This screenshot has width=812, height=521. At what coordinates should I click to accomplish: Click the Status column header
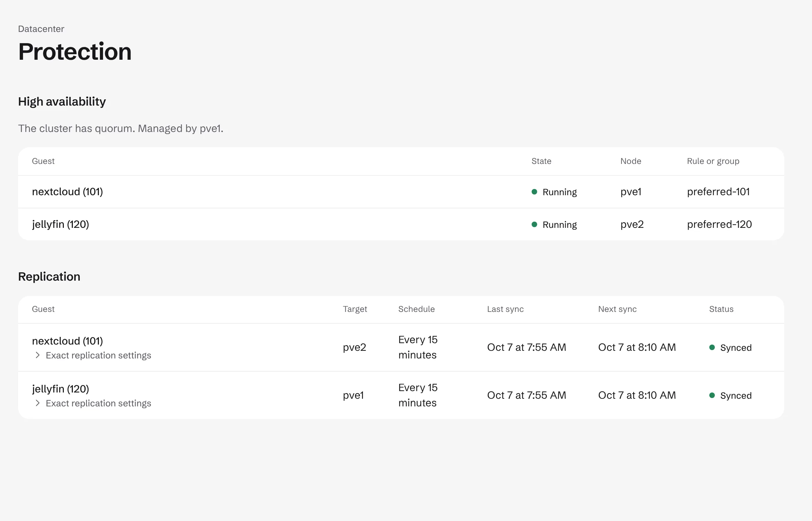(x=721, y=309)
